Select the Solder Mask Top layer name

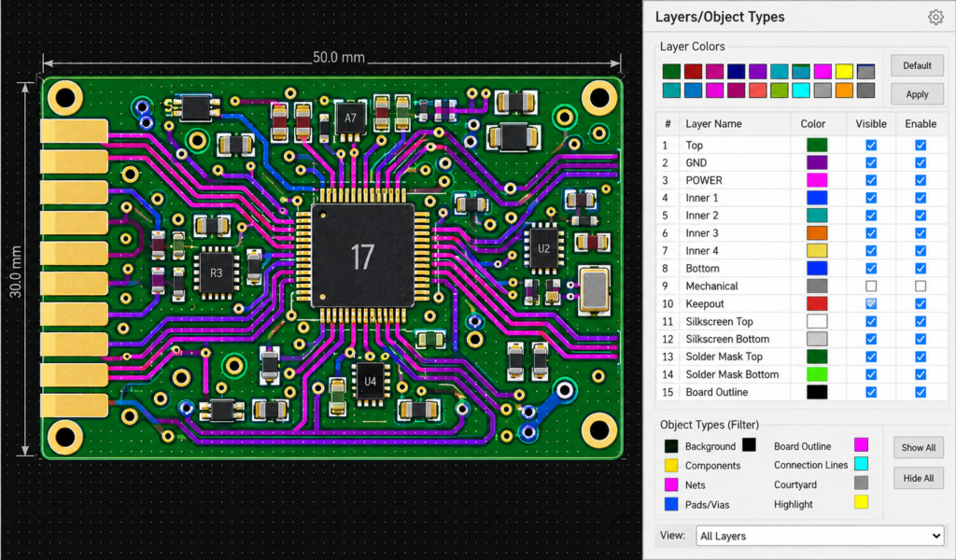tap(724, 357)
